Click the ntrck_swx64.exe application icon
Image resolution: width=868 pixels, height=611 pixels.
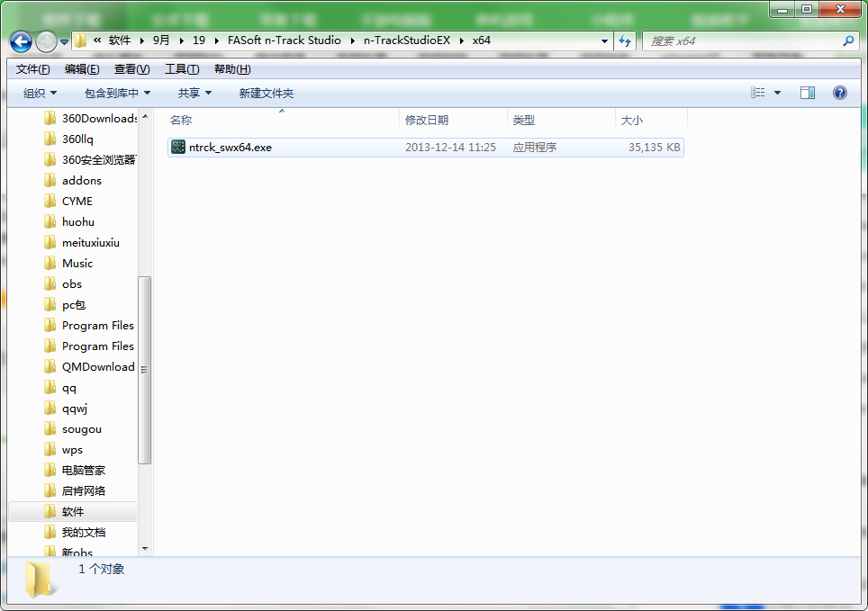(178, 148)
